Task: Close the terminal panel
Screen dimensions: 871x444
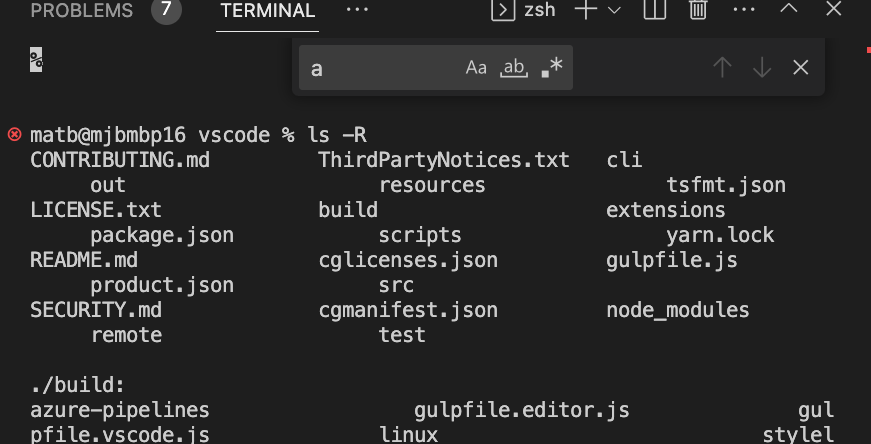Action: click(x=834, y=11)
